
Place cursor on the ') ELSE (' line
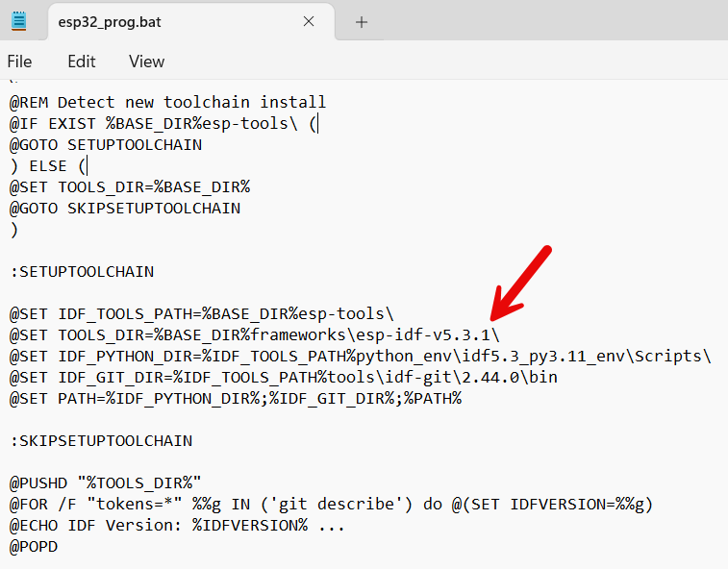(48, 165)
